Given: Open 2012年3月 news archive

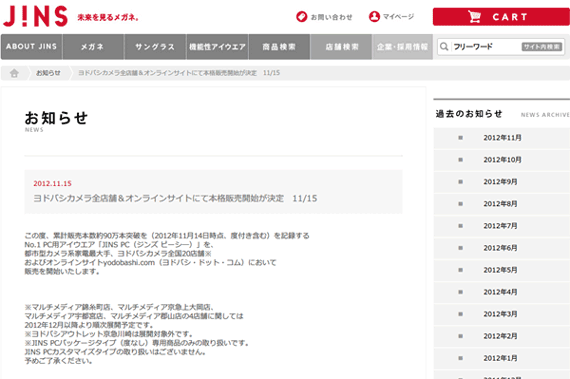Looking at the screenshot, I should (502, 314).
